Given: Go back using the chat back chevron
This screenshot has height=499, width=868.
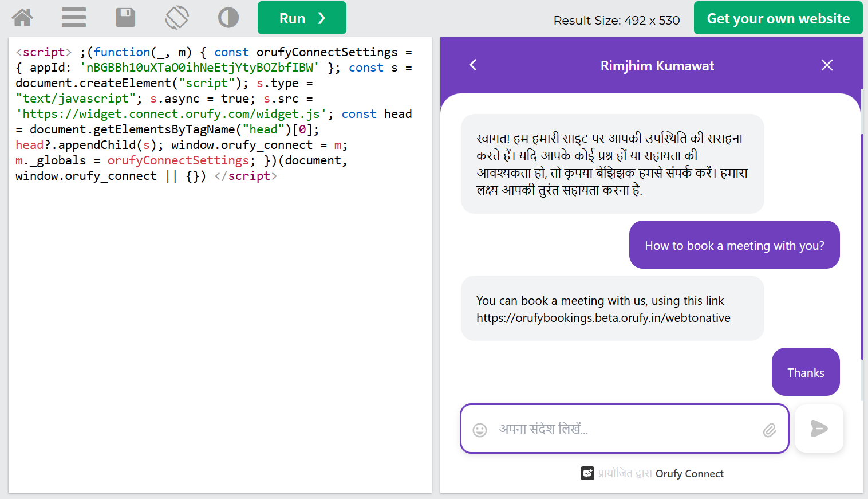Looking at the screenshot, I should (473, 65).
